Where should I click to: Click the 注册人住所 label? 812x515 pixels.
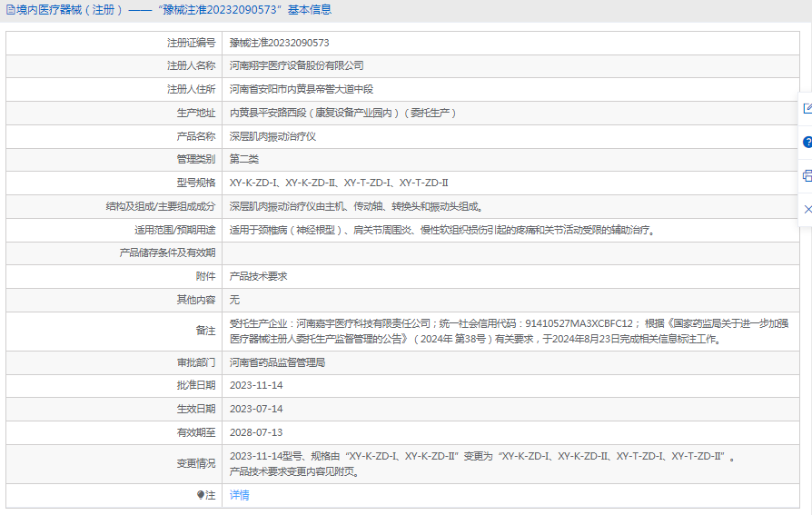(x=191, y=89)
